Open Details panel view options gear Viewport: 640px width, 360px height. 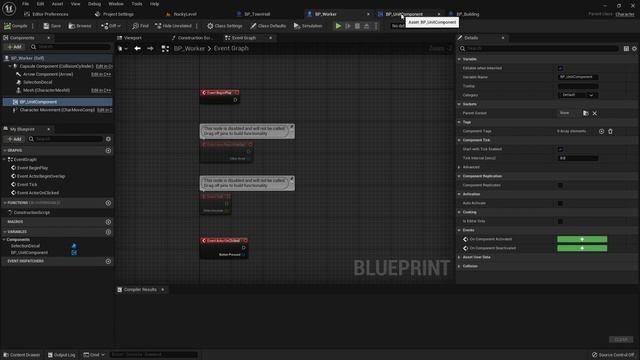(x=634, y=49)
